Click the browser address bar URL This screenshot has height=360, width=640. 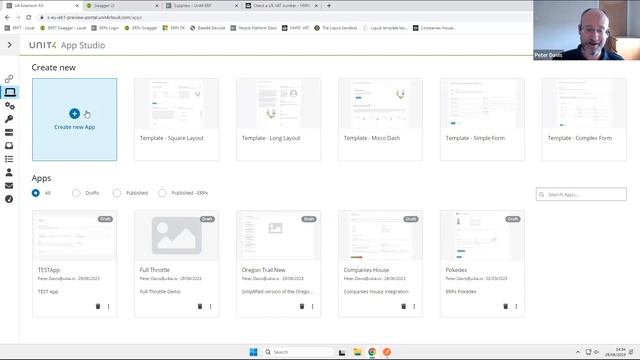tap(94, 18)
